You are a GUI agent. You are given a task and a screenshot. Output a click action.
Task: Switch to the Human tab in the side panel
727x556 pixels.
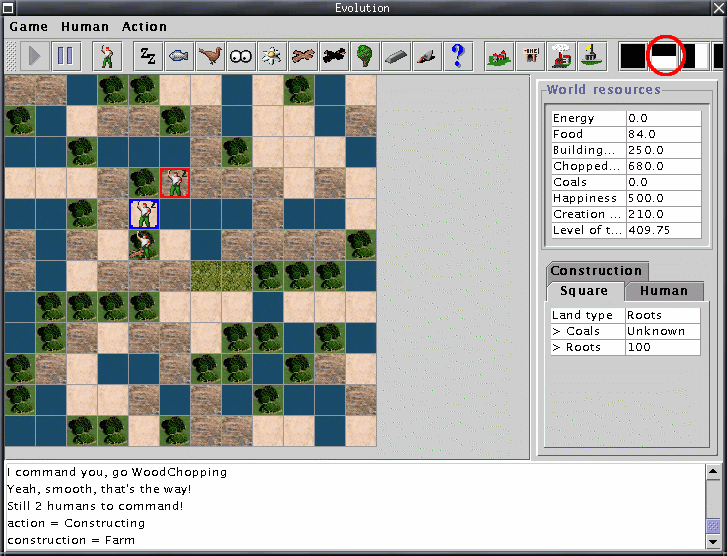click(x=664, y=291)
